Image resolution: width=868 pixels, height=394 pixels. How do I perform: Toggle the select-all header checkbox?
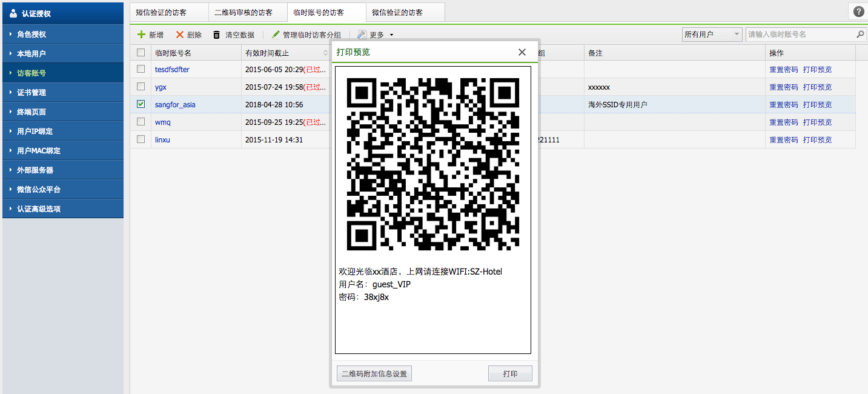141,53
